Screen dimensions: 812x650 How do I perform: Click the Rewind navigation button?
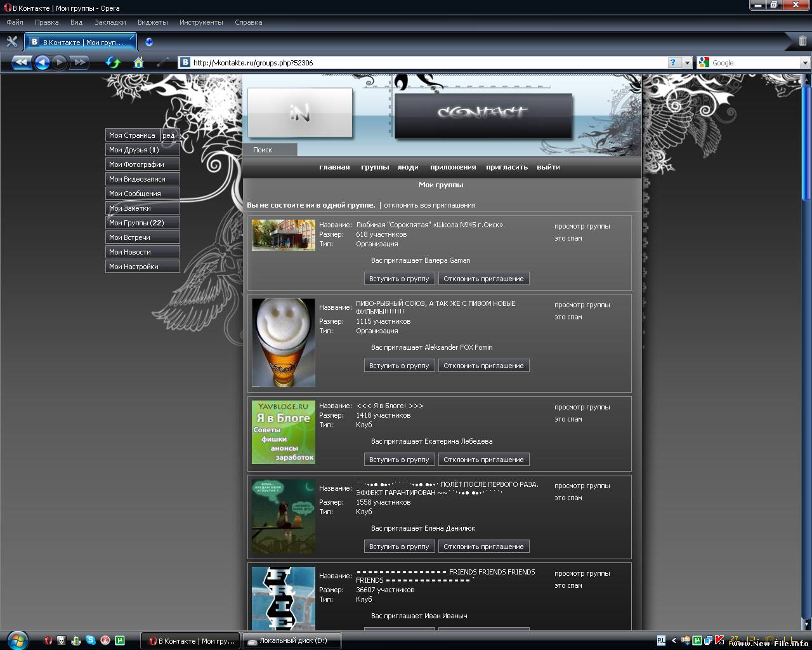coord(21,62)
